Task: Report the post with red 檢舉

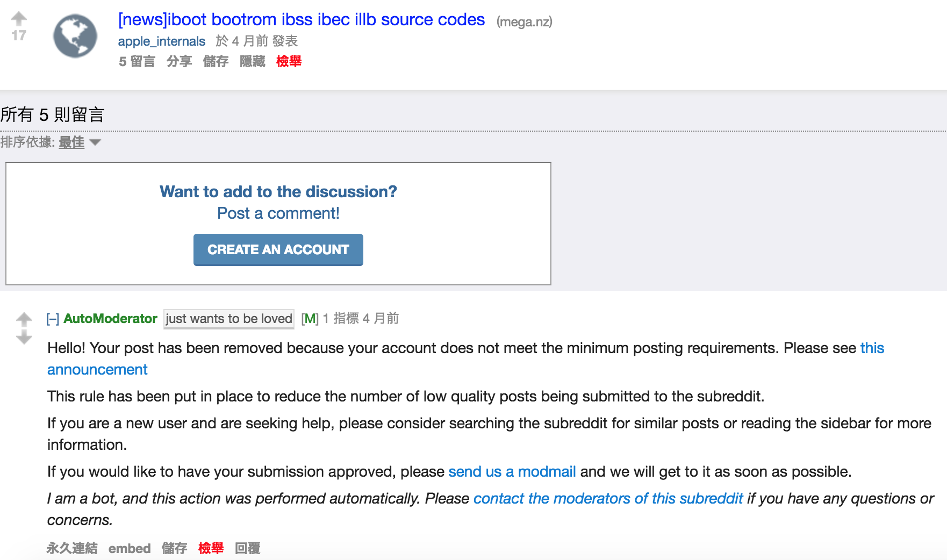Action: pyautogui.click(x=289, y=62)
